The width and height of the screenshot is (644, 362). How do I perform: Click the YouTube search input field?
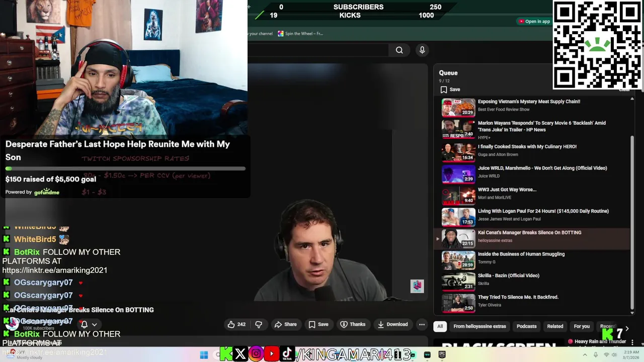tap(319, 50)
